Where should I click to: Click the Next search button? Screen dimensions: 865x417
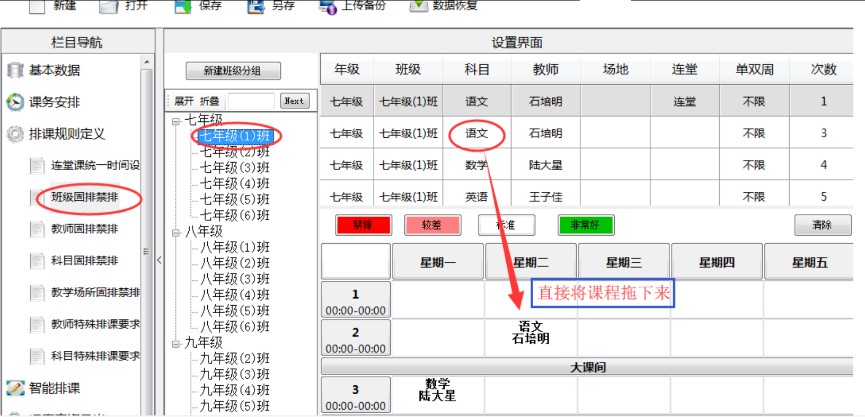pos(295,101)
